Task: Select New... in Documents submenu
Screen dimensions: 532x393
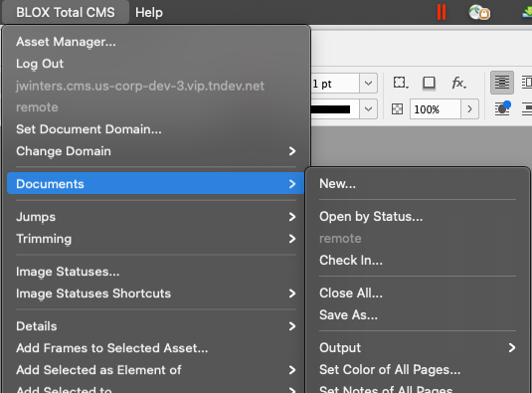Action: (418, 184)
